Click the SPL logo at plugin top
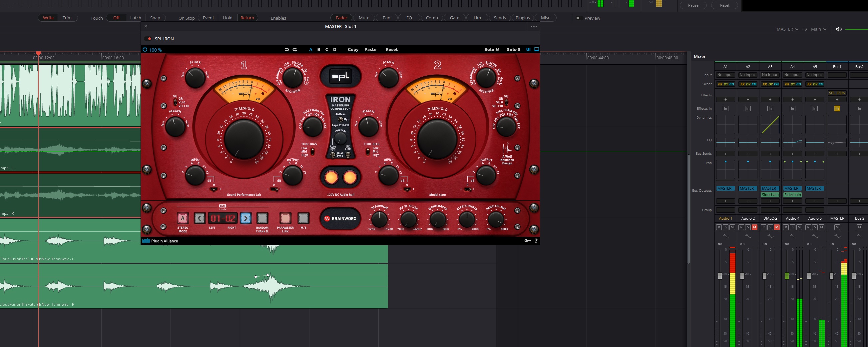868x347 pixels. 340,76
